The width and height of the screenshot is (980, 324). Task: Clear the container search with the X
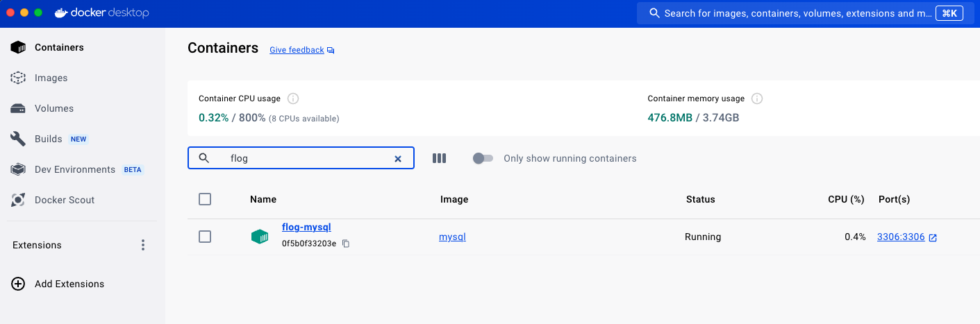tap(398, 158)
